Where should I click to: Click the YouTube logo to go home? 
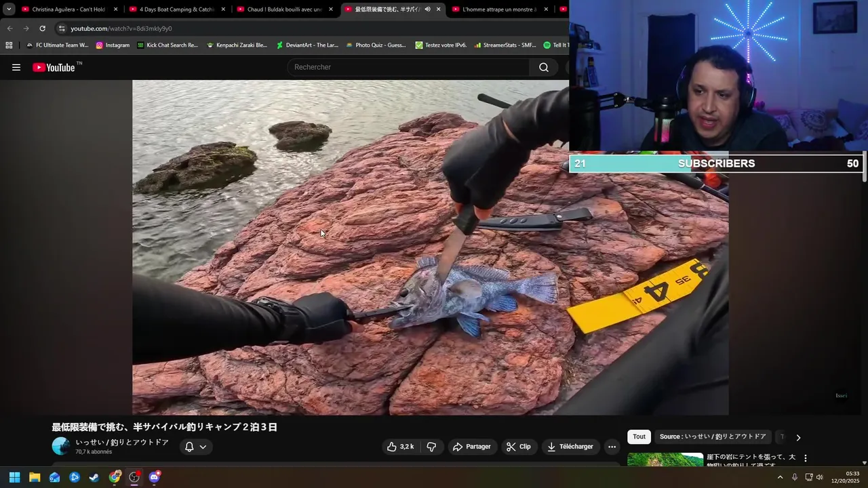point(54,67)
